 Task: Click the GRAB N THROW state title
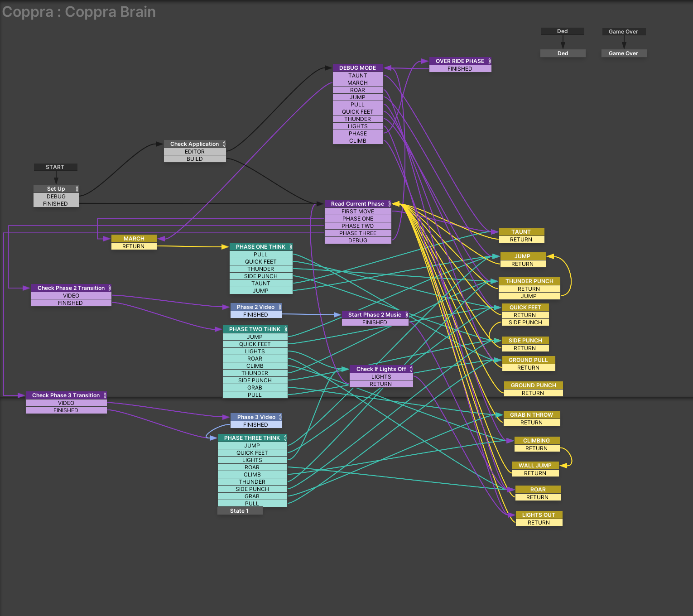[531, 415]
